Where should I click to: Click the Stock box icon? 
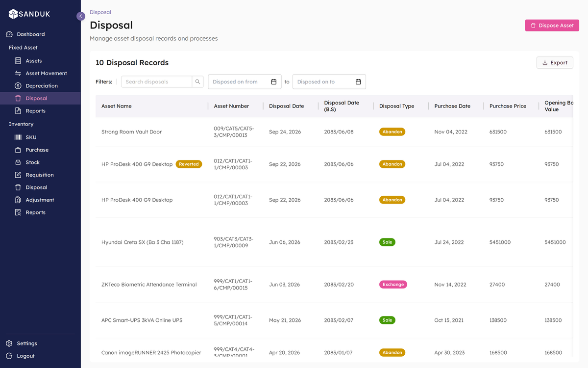pos(18,162)
